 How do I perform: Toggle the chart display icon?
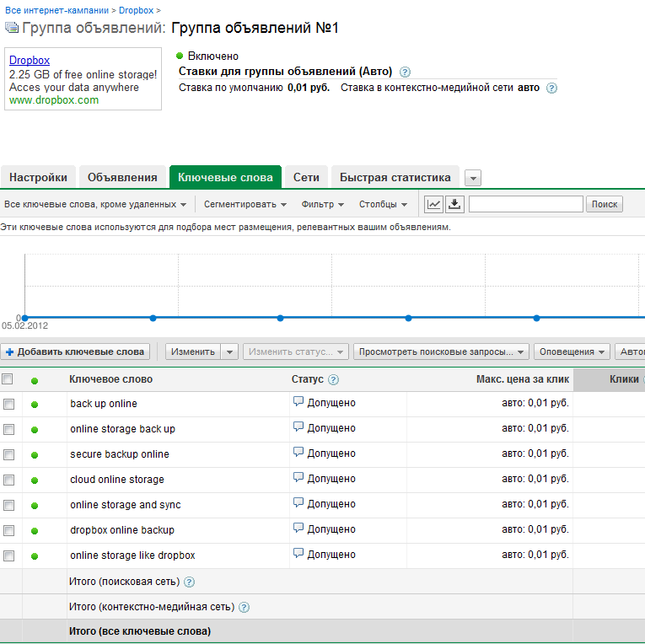(x=434, y=204)
